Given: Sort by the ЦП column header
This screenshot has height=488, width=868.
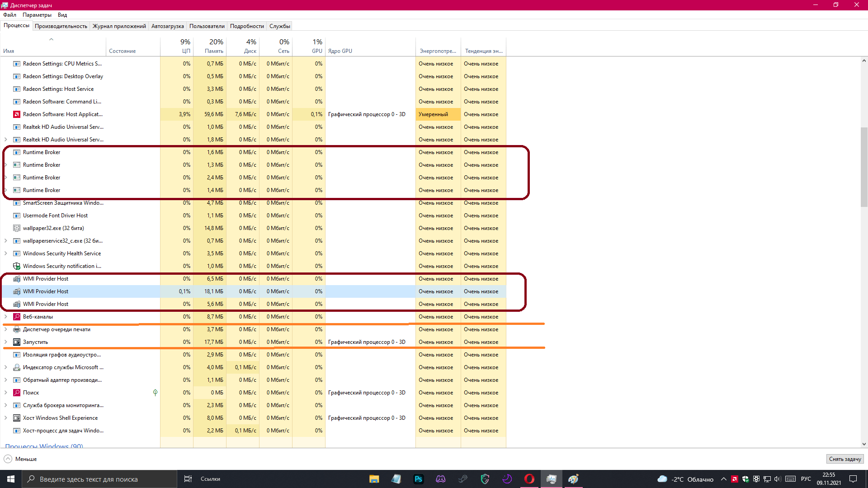Looking at the screenshot, I should click(x=177, y=46).
